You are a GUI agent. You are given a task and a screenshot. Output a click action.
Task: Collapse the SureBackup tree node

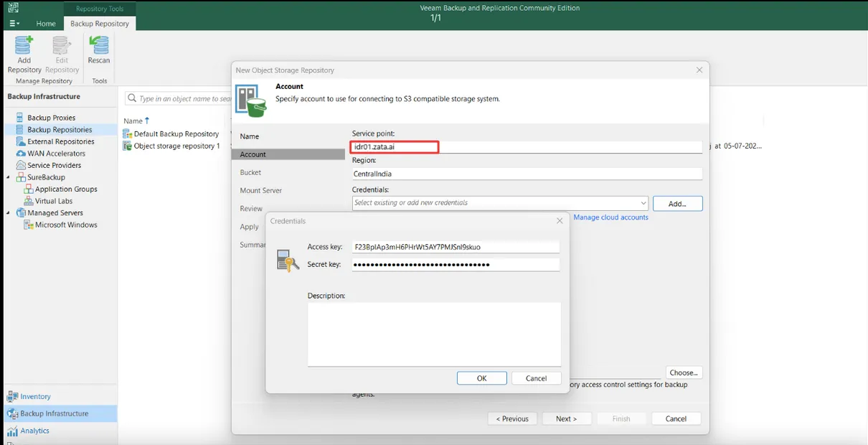tap(9, 177)
